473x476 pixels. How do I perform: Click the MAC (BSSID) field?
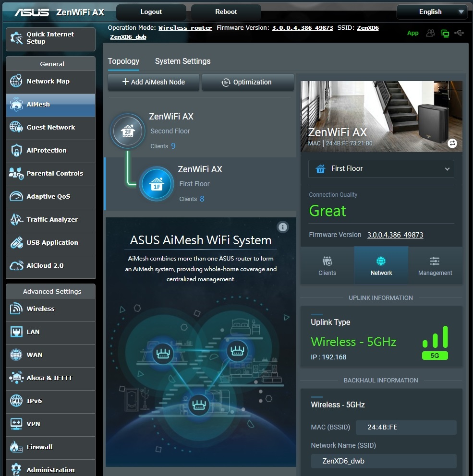[x=406, y=427]
